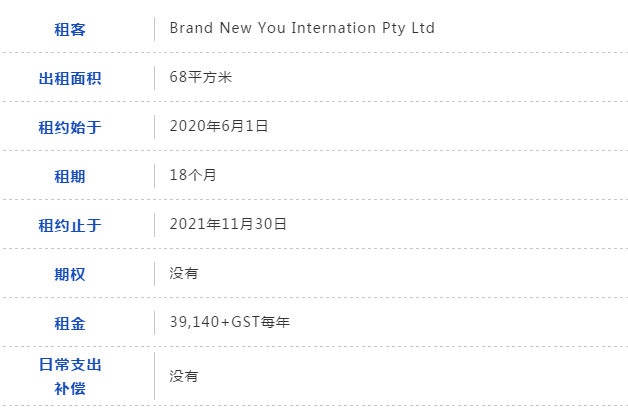This screenshot has height=415, width=628.
Task: Click the 租约始于 label
Action: click(x=70, y=128)
